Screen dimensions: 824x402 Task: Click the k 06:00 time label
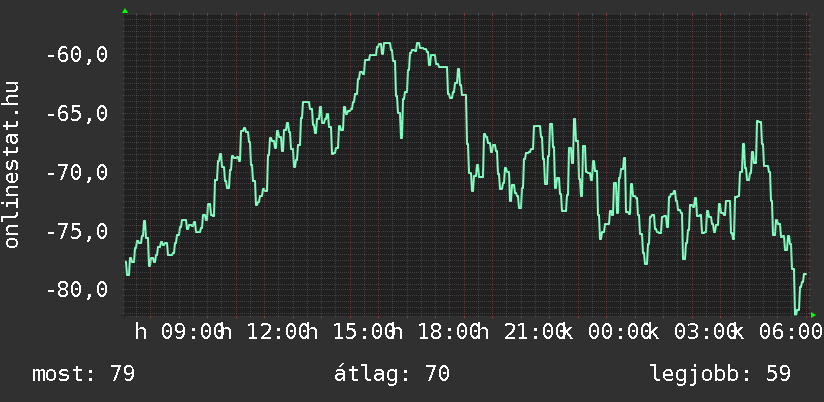pos(772,331)
